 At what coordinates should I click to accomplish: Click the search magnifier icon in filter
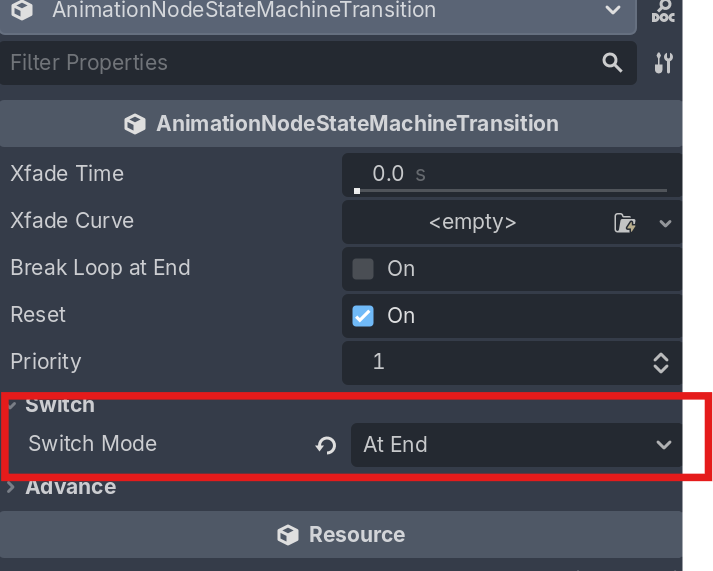pyautogui.click(x=612, y=63)
